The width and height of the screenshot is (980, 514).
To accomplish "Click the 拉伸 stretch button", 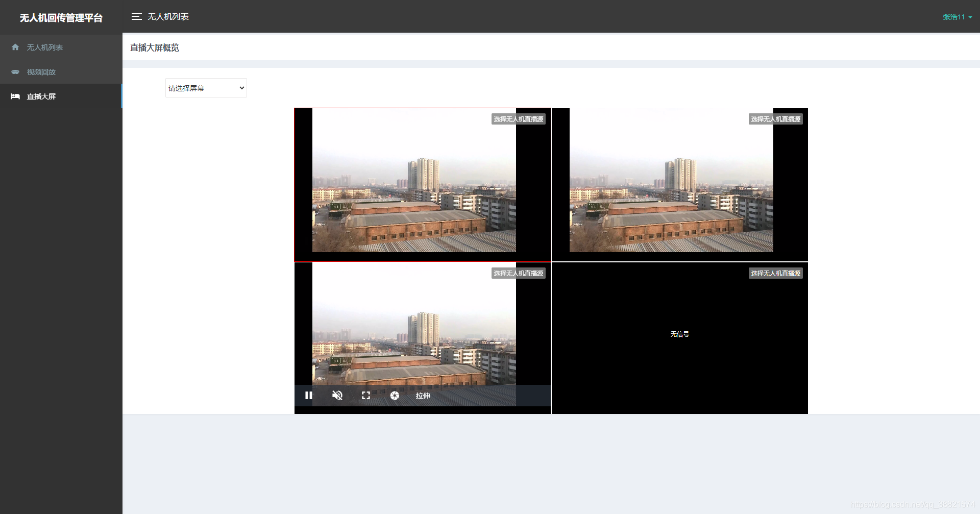I will [423, 396].
